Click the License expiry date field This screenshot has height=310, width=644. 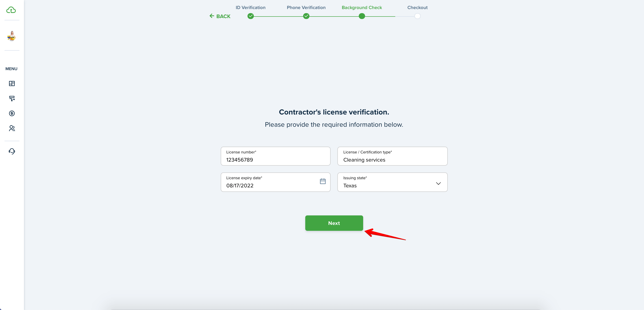point(275,182)
